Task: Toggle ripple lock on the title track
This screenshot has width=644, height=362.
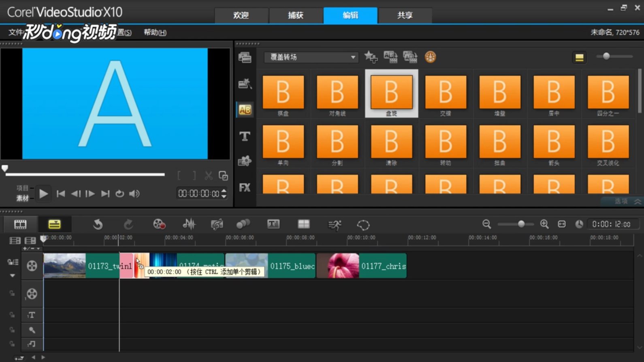Action: coord(12,315)
